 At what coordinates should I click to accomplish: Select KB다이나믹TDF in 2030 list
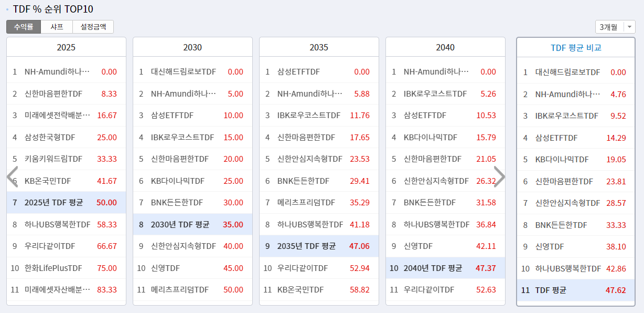coord(192,181)
